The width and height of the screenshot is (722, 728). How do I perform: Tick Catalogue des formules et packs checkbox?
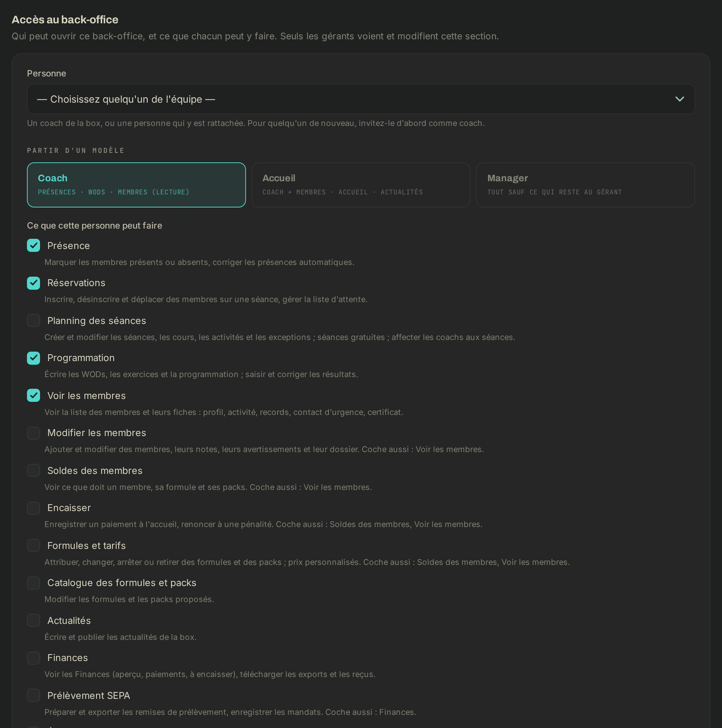coord(33,583)
